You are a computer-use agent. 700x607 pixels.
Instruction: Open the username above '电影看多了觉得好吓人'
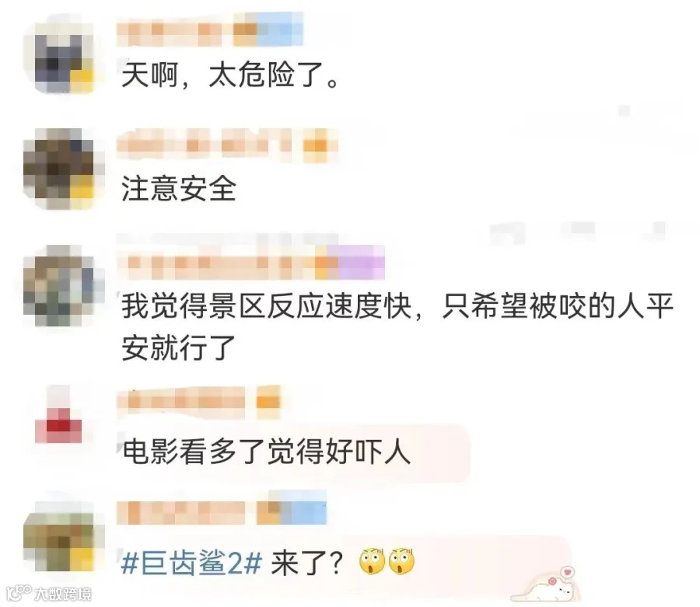tap(181, 401)
